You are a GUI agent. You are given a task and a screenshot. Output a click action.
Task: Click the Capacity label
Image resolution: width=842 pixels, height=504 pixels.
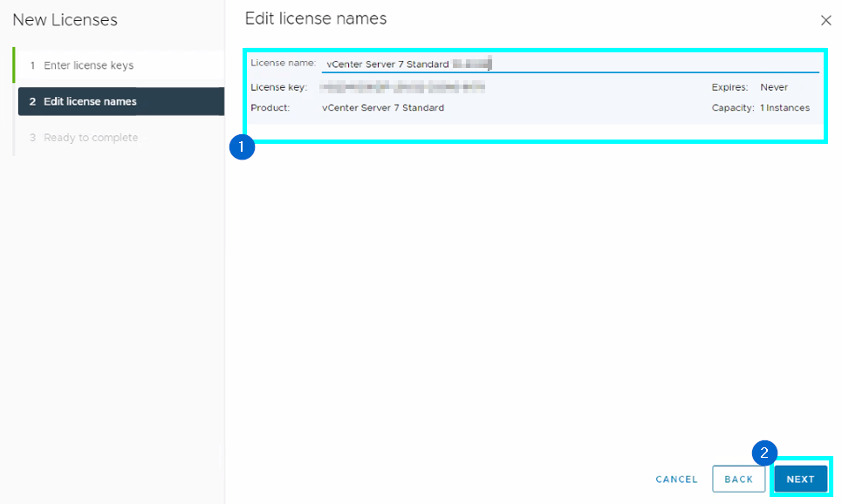tap(733, 108)
